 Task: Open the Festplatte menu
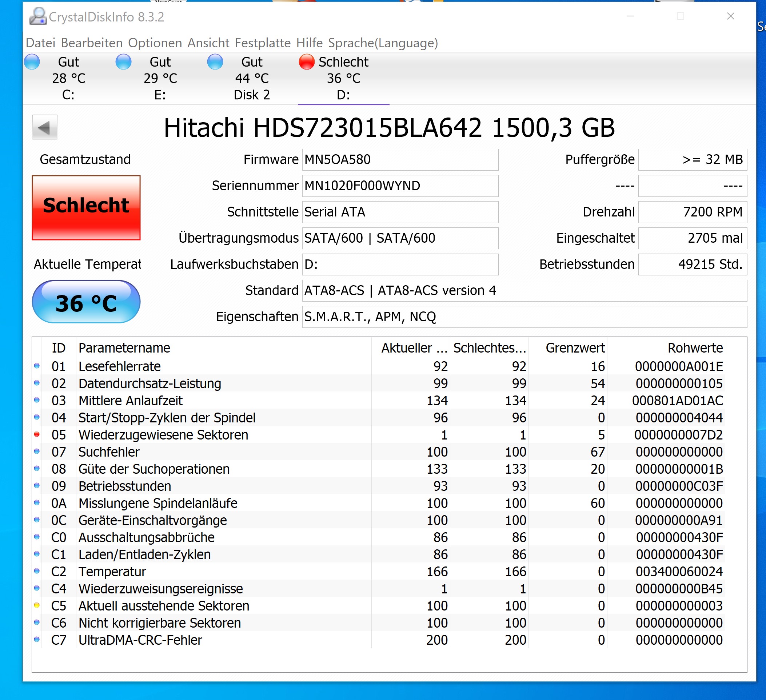pos(263,43)
